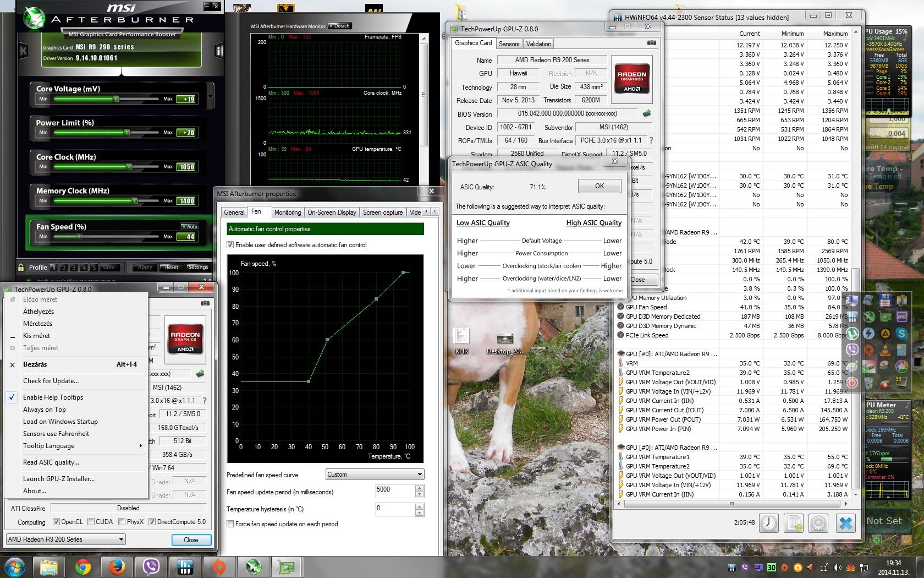
Task: Switch to the Validation tab in GPU-Z
Action: coord(538,44)
